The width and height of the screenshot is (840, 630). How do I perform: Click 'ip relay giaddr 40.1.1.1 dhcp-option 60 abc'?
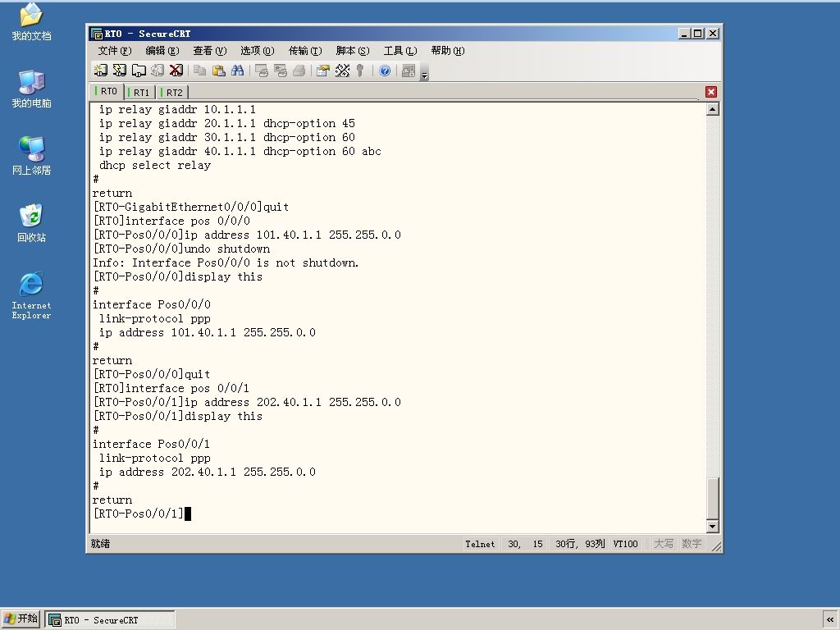click(x=240, y=151)
